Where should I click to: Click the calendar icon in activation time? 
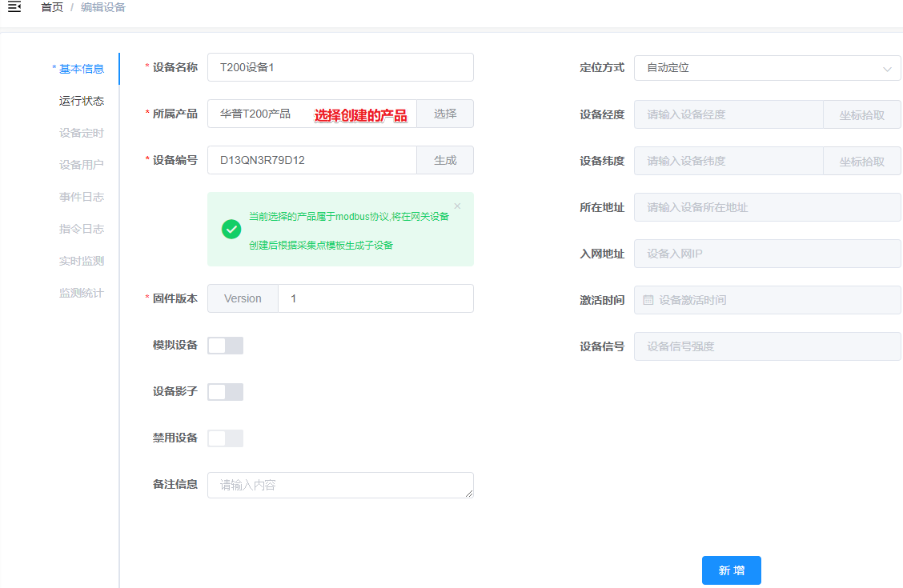click(x=648, y=300)
